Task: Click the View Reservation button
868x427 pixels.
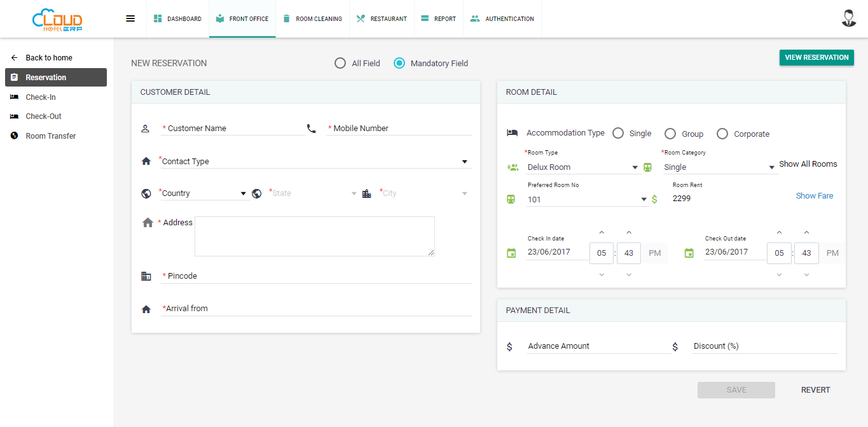Action: [816, 58]
